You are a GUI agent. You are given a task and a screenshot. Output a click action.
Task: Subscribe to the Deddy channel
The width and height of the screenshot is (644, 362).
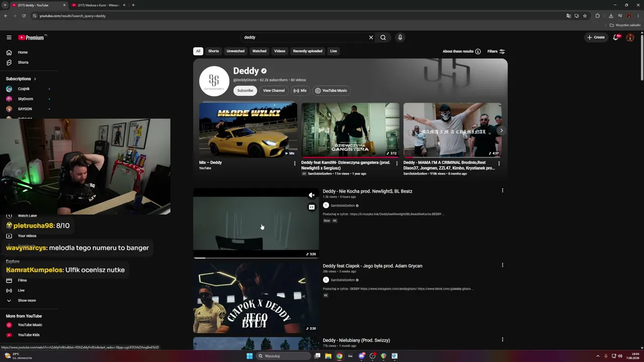[x=245, y=90]
